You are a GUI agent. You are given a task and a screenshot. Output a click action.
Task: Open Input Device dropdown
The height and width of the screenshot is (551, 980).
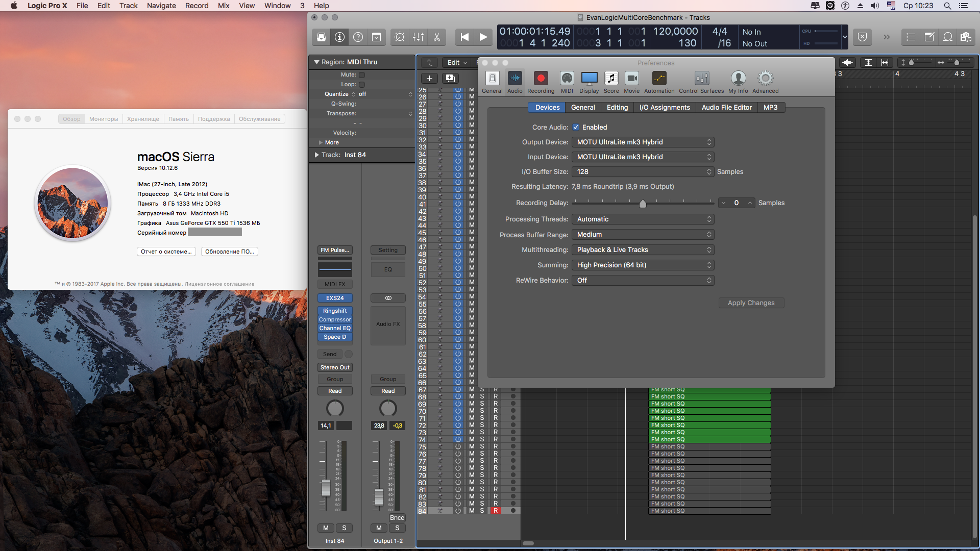point(643,157)
